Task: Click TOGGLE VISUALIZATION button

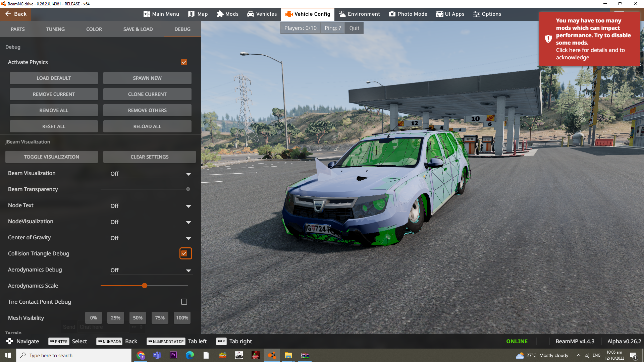Action: pos(52,157)
